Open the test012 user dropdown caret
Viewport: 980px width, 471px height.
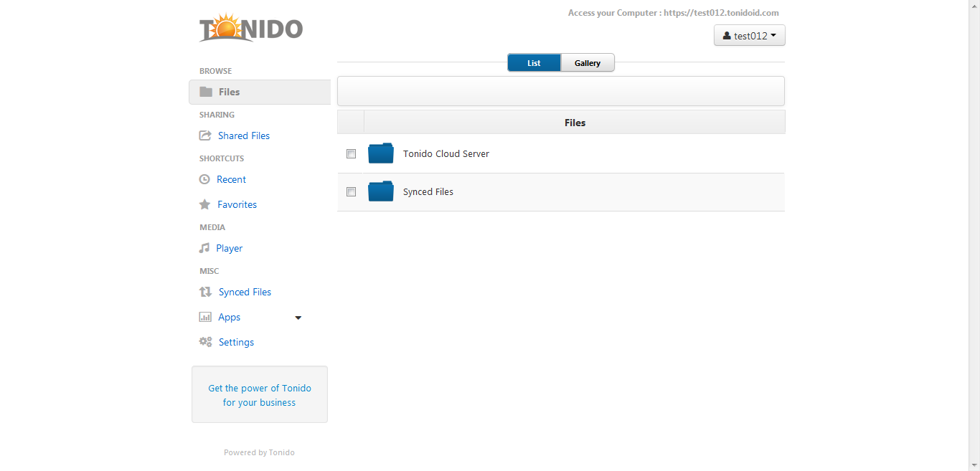point(773,35)
